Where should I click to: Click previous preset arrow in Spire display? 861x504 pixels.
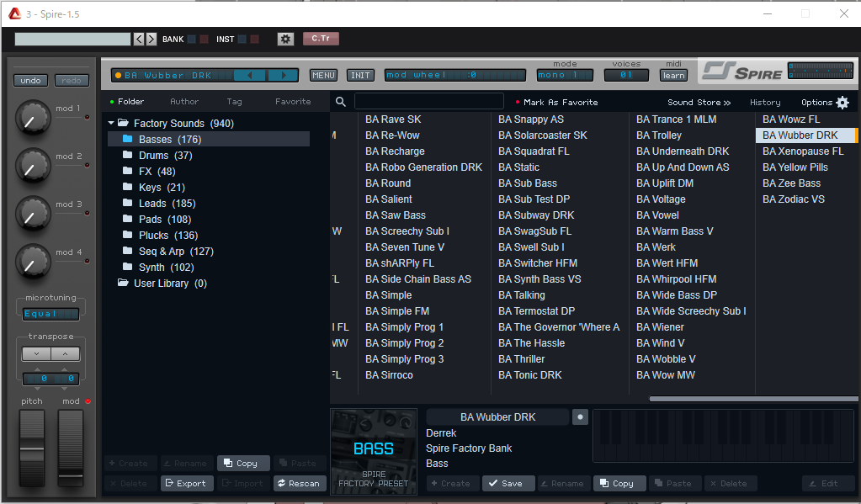(x=250, y=75)
